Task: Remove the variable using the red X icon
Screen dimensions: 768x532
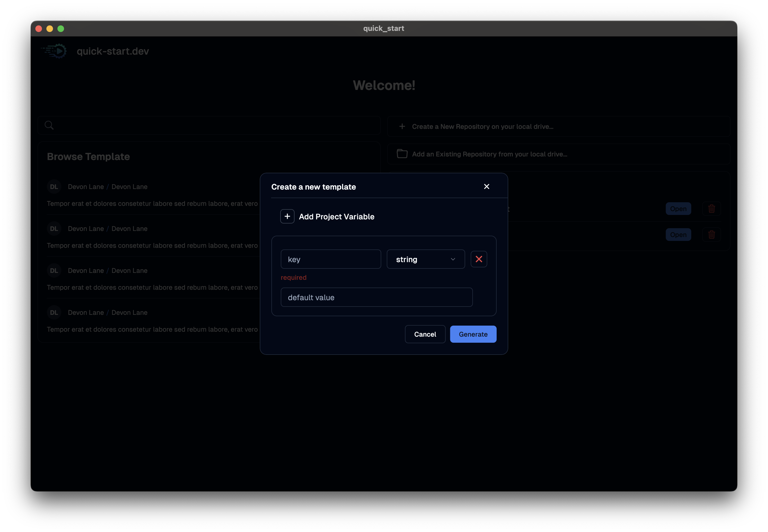Action: (478, 259)
